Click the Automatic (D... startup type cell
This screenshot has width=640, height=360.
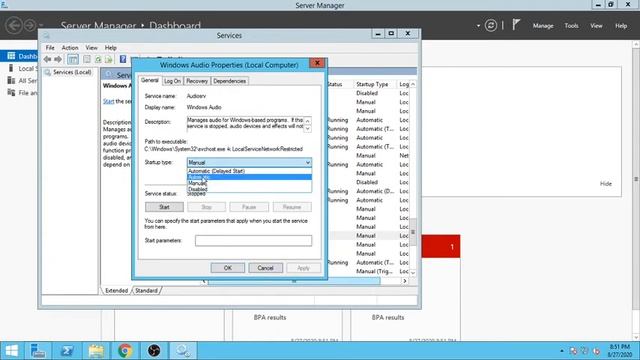[x=375, y=191]
